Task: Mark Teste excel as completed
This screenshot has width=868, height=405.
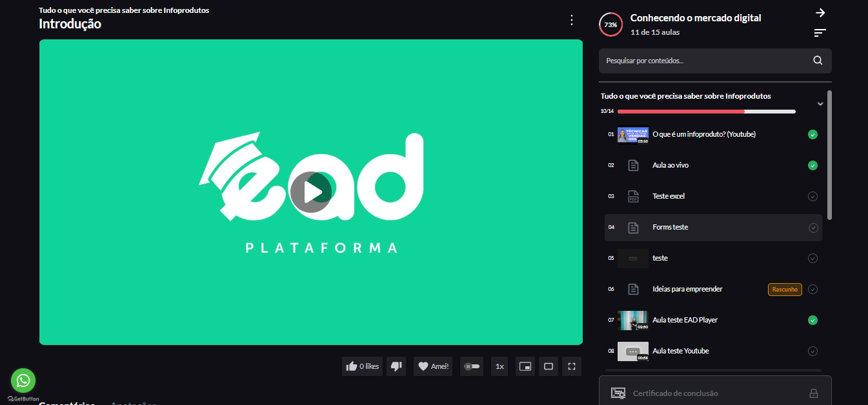Action: pos(812,197)
